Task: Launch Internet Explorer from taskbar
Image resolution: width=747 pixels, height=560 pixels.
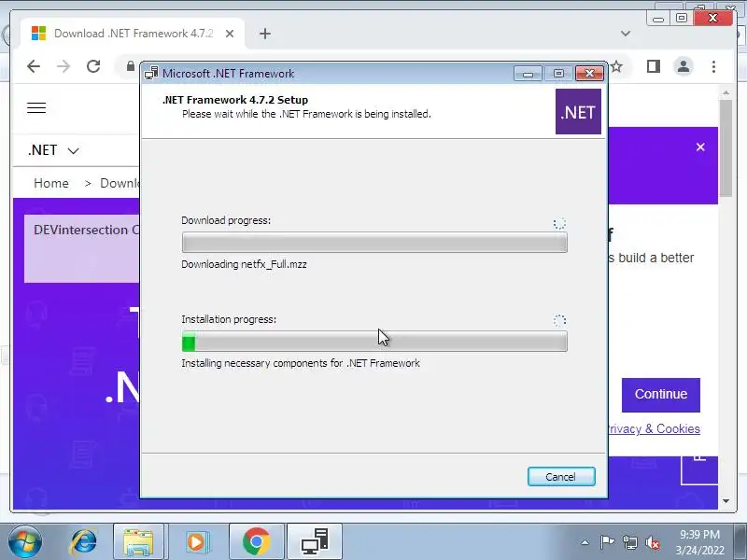Action: [x=84, y=542]
